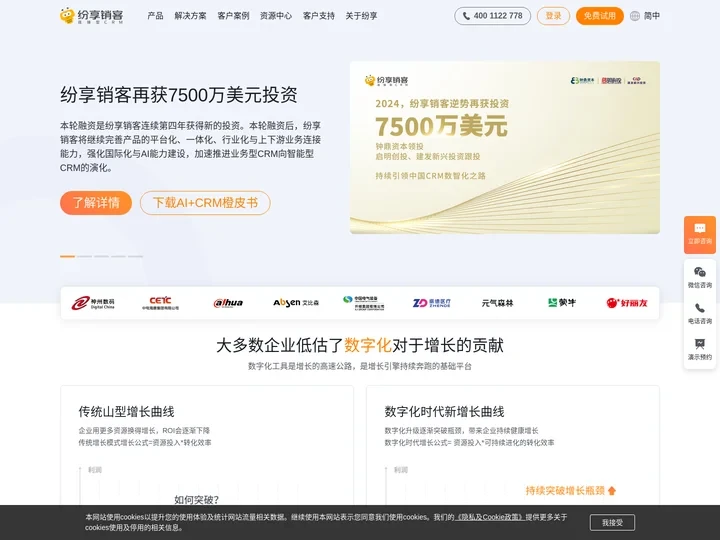Open 立即咨询 chat widget
720x540 pixels.
pyautogui.click(x=700, y=235)
